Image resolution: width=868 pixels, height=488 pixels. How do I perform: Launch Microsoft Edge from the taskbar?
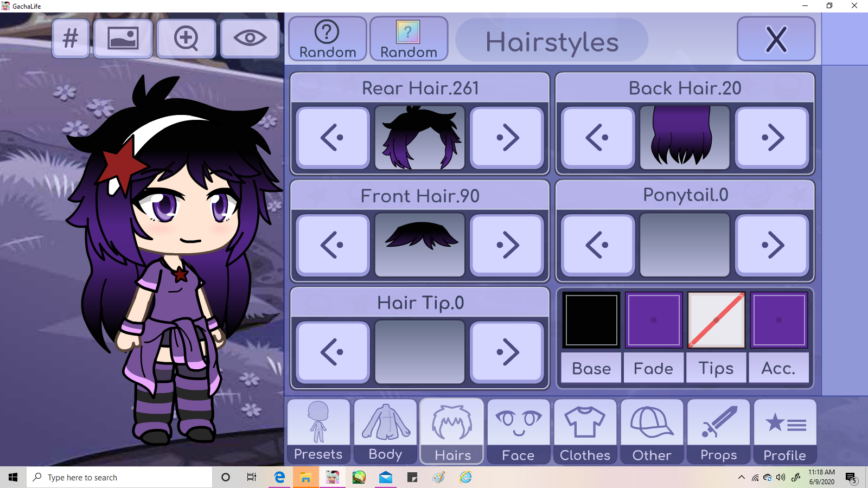coord(279,477)
